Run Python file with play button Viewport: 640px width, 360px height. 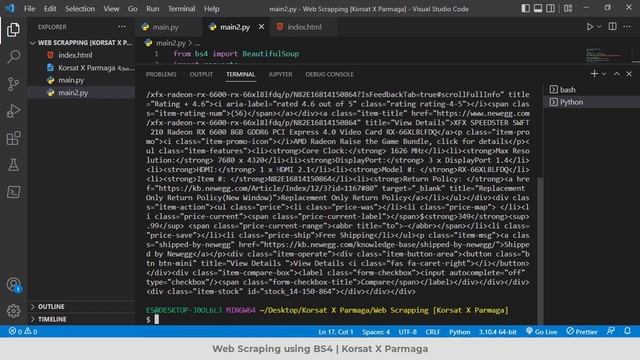(589, 27)
